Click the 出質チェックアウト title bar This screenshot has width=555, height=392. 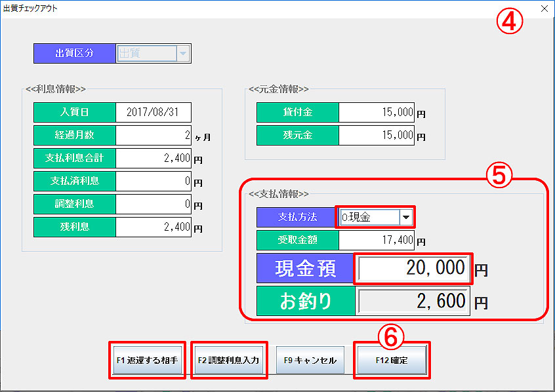click(x=197, y=9)
